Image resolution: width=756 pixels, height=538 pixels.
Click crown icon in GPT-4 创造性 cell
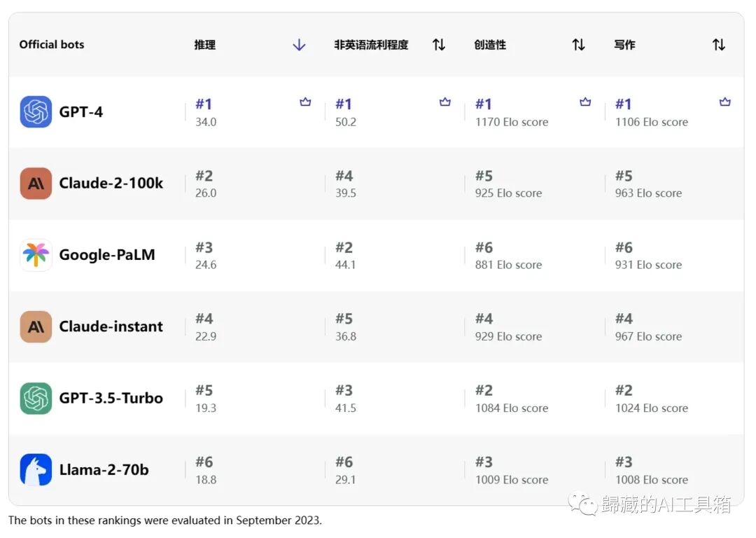tap(584, 102)
